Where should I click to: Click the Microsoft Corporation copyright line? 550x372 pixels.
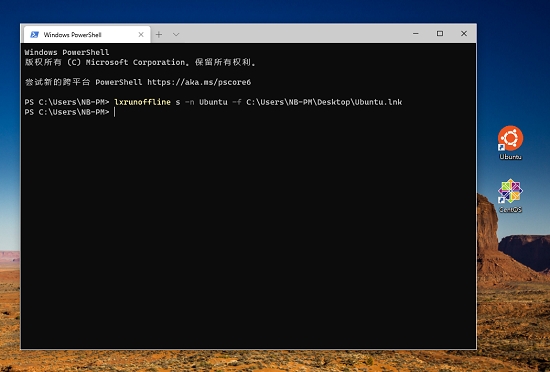tap(140, 62)
